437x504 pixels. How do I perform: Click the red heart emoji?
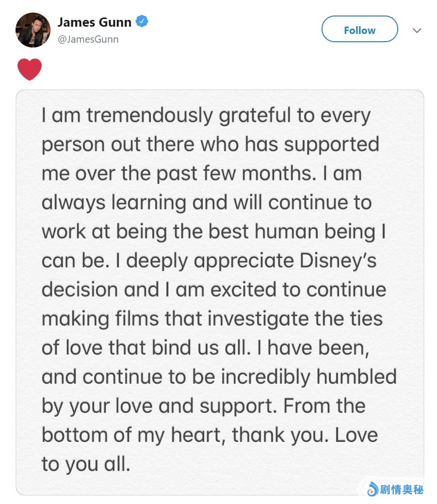(30, 69)
